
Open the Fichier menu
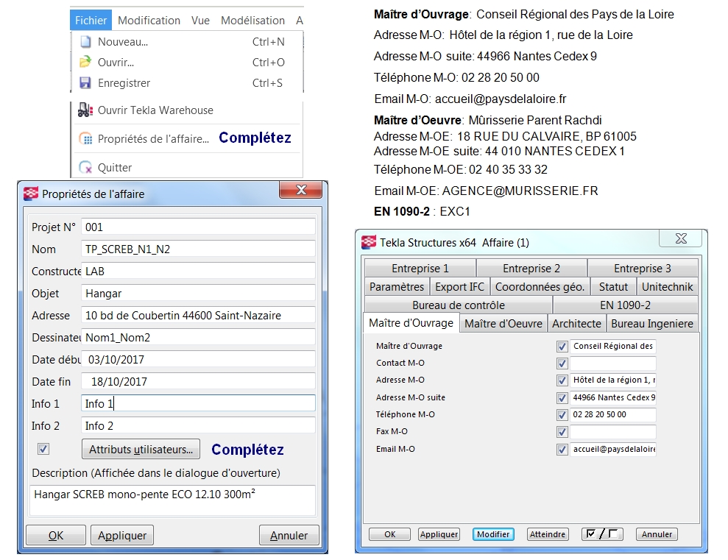[x=91, y=21]
